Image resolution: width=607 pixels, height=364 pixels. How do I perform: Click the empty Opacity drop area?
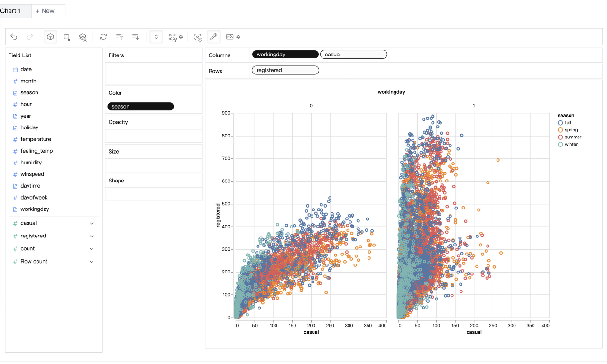[154, 136]
